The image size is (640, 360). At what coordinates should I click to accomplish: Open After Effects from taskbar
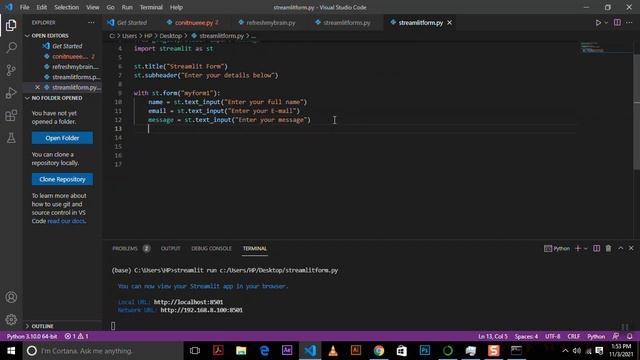coord(287,351)
